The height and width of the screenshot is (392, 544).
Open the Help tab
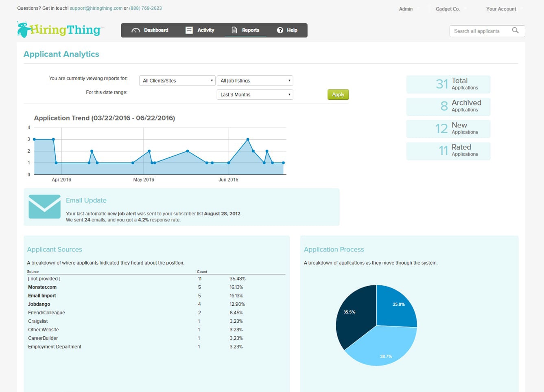pos(287,30)
